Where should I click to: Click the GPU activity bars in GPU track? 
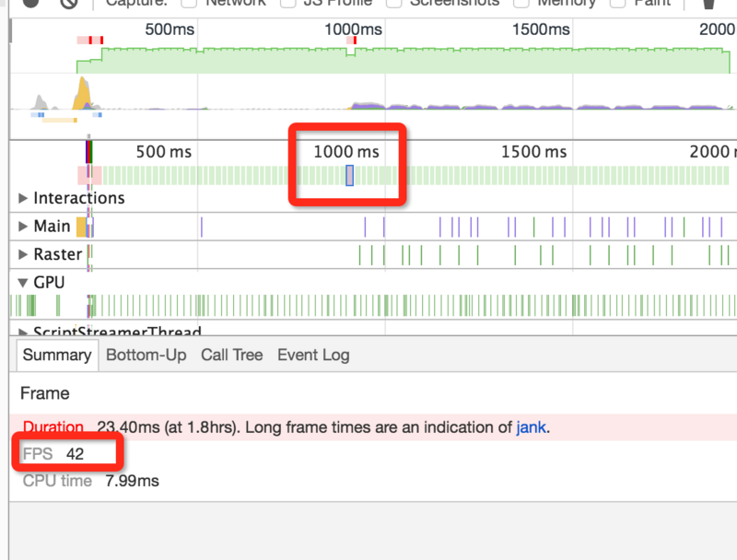click(x=373, y=306)
